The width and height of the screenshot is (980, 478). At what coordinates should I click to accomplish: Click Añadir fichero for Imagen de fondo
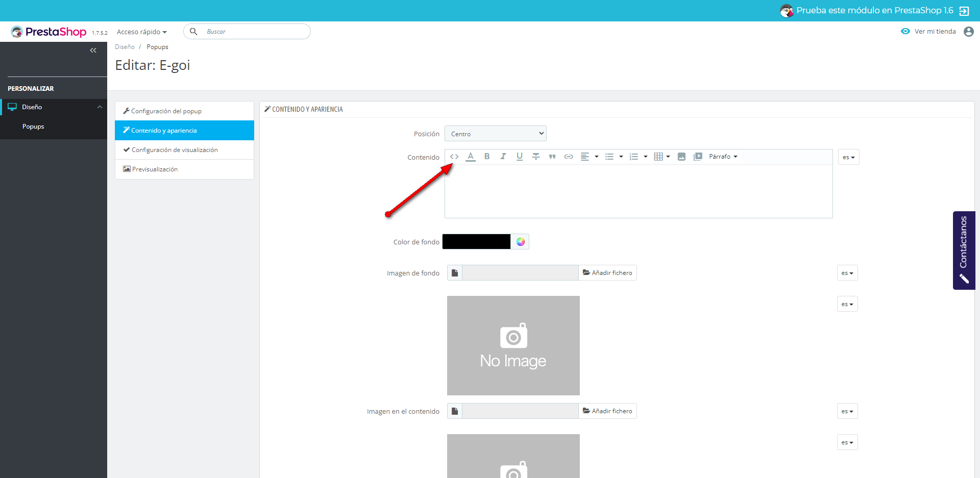point(607,273)
